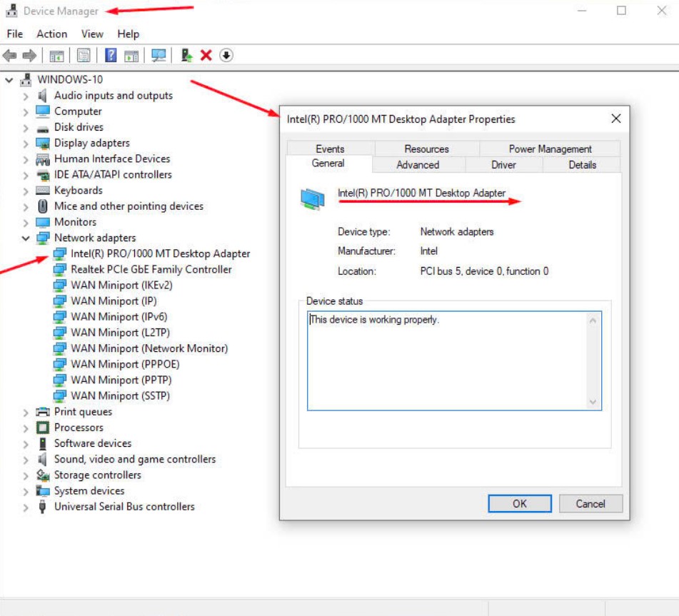
Task: Expand the Keyboards category
Action: click(26, 191)
